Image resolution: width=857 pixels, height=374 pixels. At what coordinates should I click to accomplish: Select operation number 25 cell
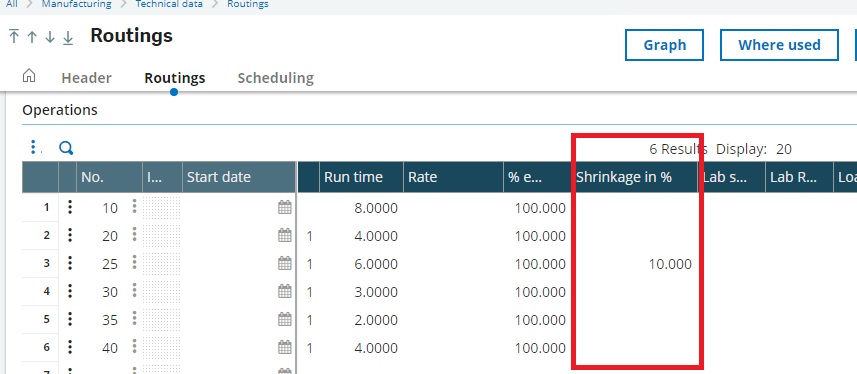tap(109, 264)
